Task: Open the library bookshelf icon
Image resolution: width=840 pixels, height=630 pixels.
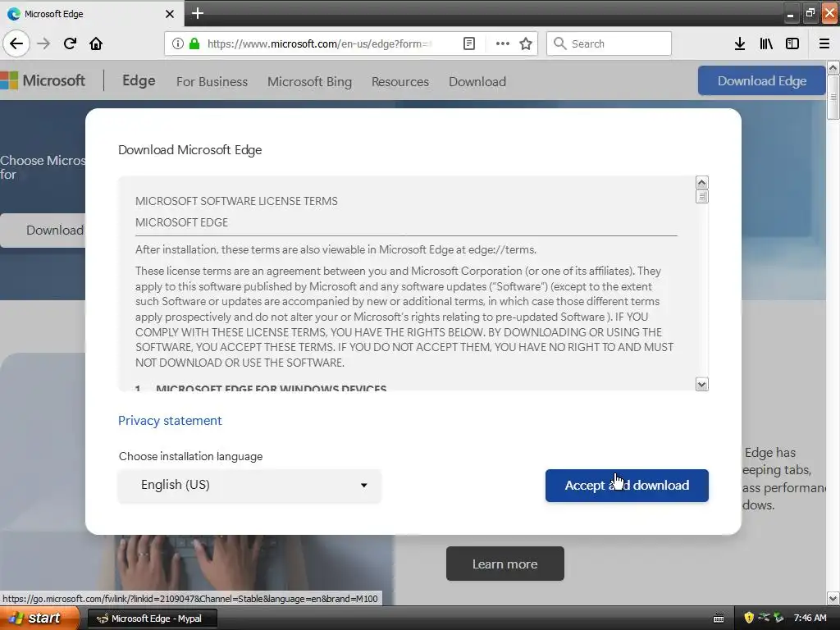Action: pyautogui.click(x=766, y=43)
